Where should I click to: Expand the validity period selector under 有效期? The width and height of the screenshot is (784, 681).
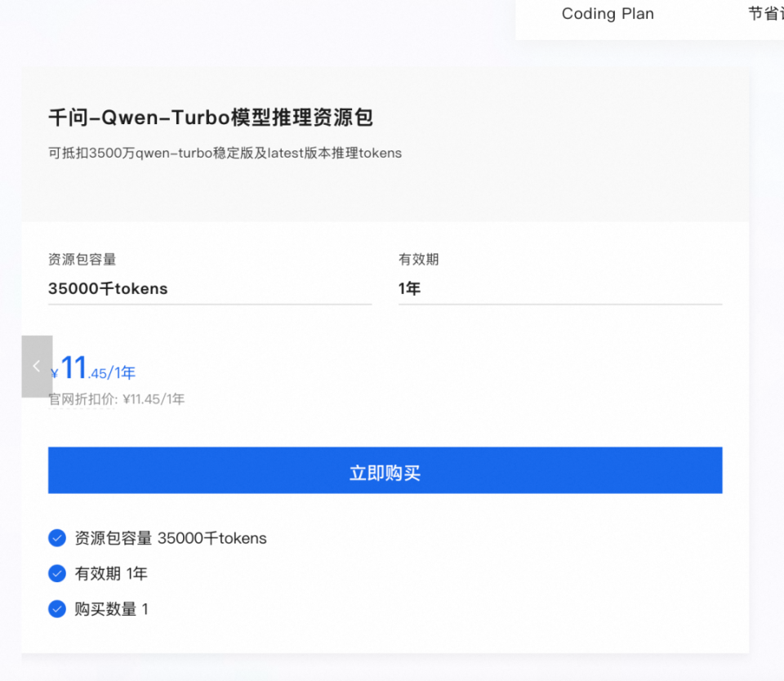click(559, 288)
